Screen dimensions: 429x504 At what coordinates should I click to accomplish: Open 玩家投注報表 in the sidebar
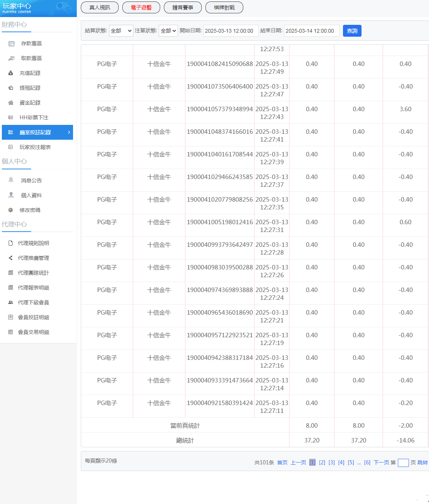[35, 147]
